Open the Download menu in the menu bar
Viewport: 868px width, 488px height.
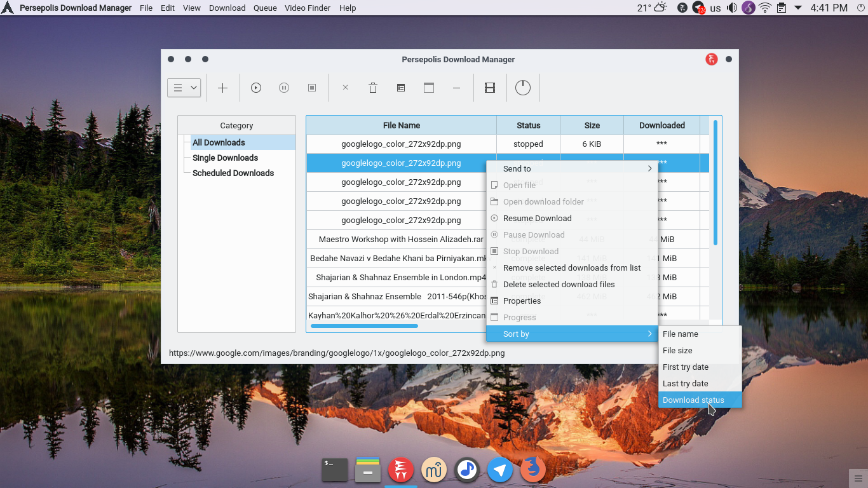pos(227,8)
